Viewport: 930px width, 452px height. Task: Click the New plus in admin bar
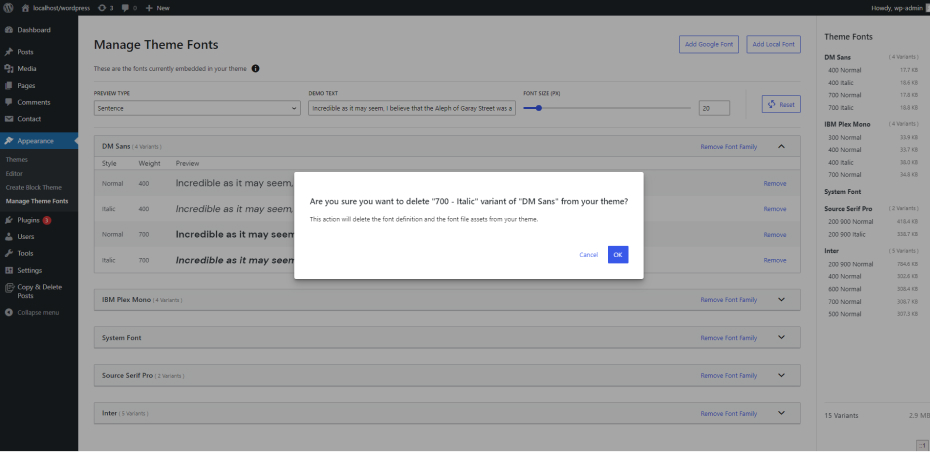point(149,8)
